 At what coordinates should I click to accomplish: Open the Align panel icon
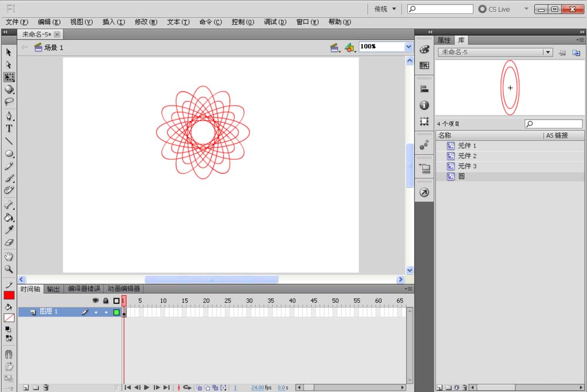click(x=424, y=89)
